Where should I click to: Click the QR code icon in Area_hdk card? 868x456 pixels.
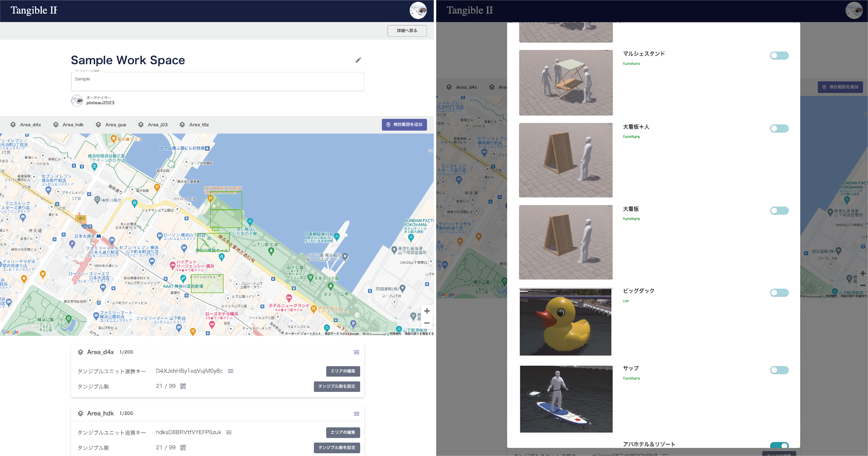183,448
